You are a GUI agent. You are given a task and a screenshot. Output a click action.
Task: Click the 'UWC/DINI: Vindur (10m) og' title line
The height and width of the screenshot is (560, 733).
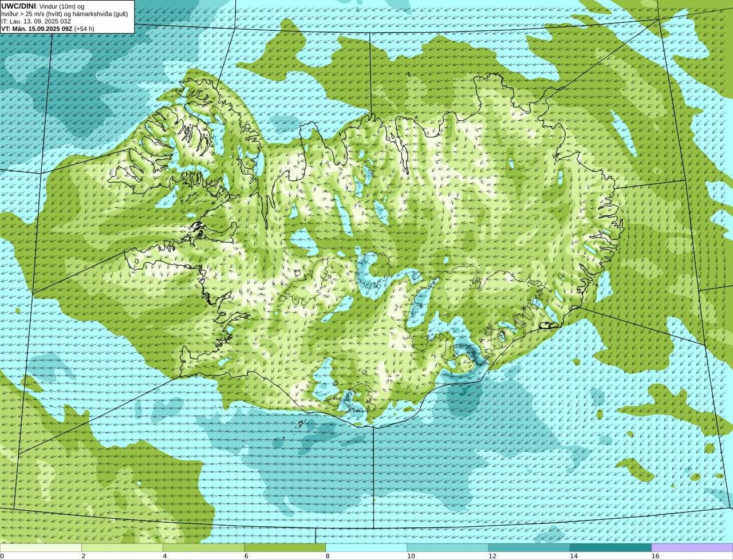click(x=43, y=6)
